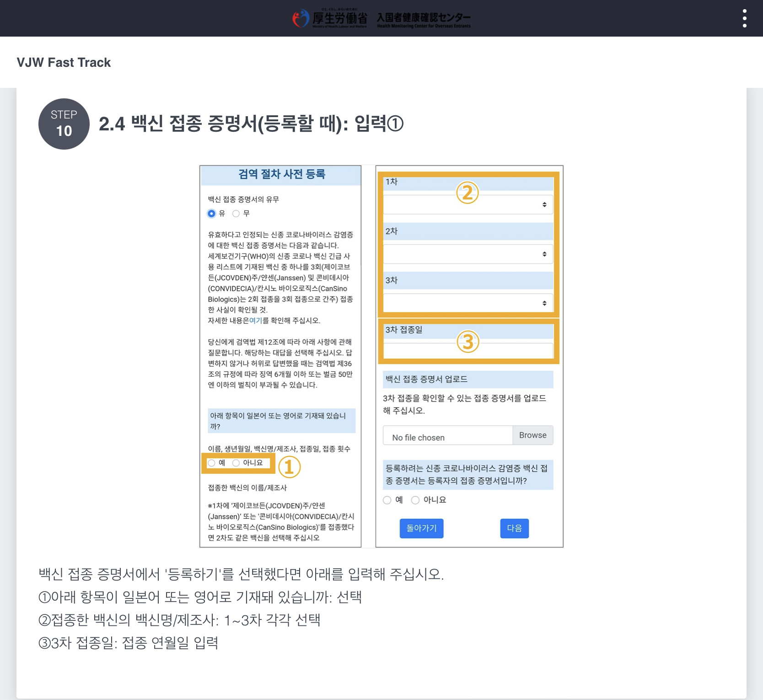
Task: Select 예 for registrant's own certificate question
Action: point(387,500)
